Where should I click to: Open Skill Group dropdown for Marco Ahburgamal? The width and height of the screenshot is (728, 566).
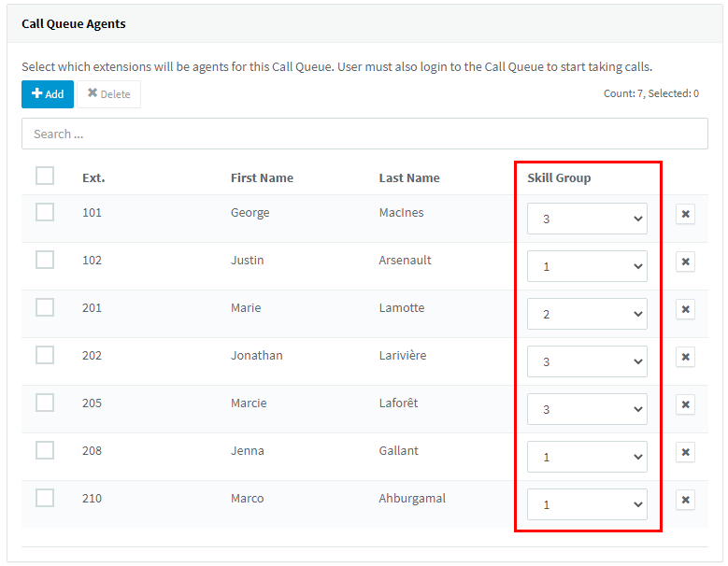587,504
